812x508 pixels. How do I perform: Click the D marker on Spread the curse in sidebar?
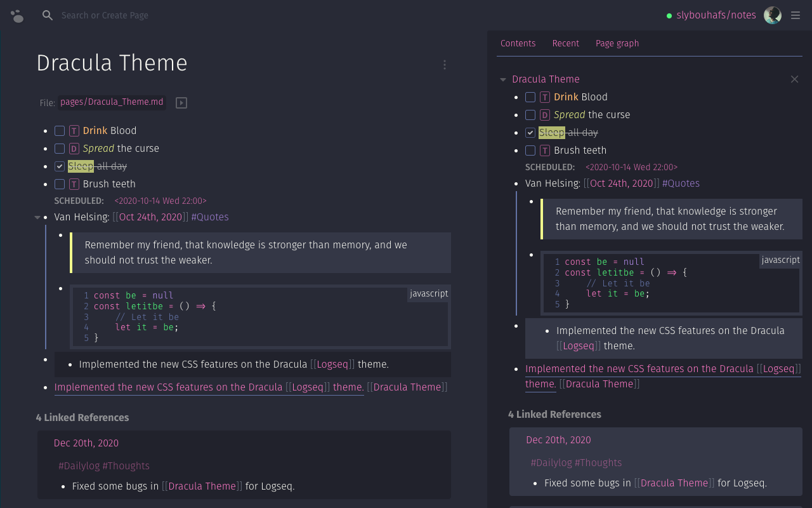[x=545, y=115]
